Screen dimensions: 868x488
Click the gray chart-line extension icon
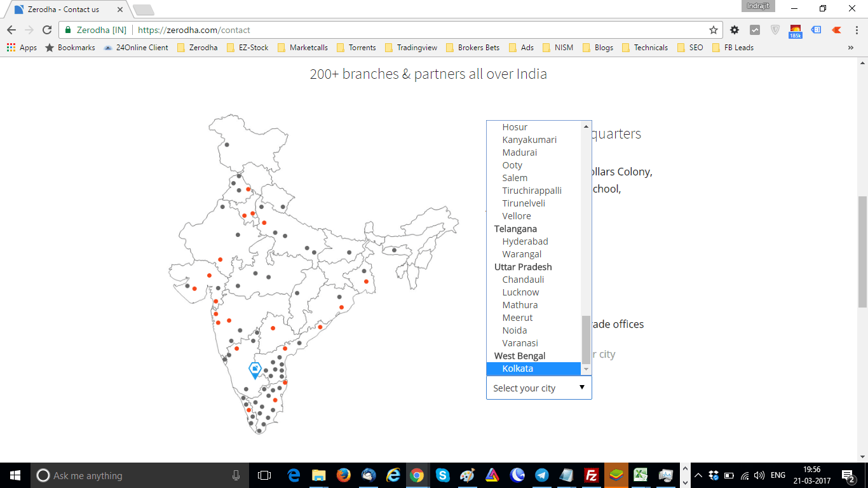coord(755,30)
